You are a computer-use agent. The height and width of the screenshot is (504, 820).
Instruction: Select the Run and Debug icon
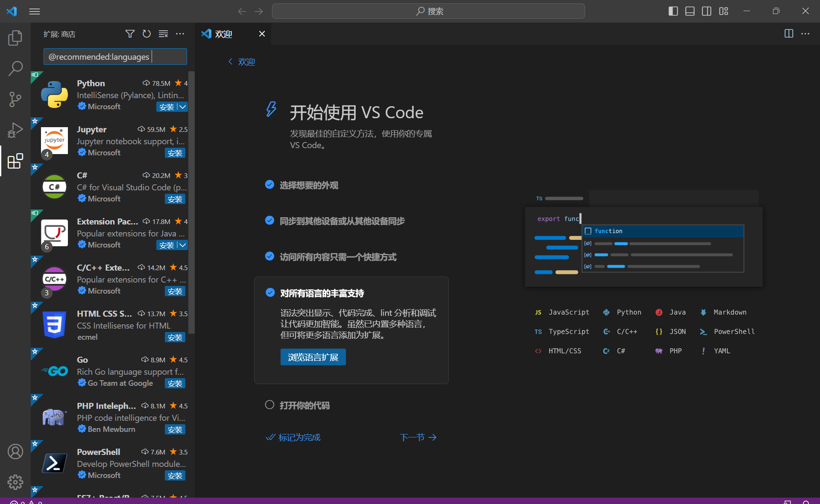(15, 130)
